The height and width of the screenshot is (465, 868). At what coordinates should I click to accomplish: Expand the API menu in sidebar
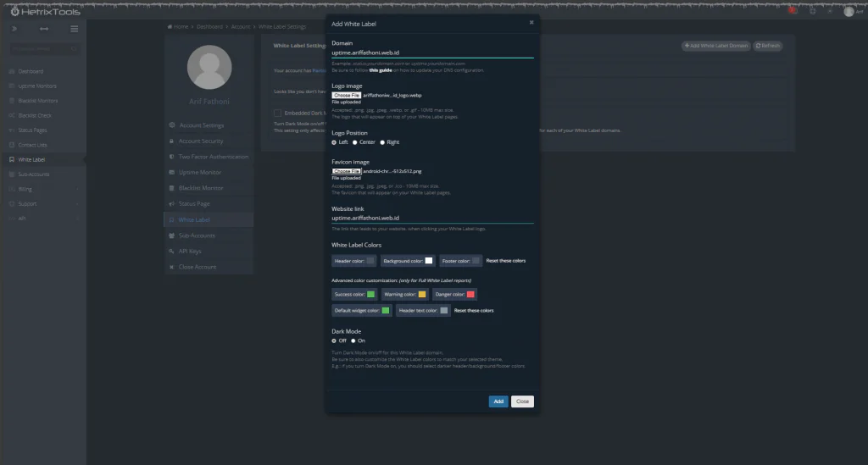(x=43, y=219)
